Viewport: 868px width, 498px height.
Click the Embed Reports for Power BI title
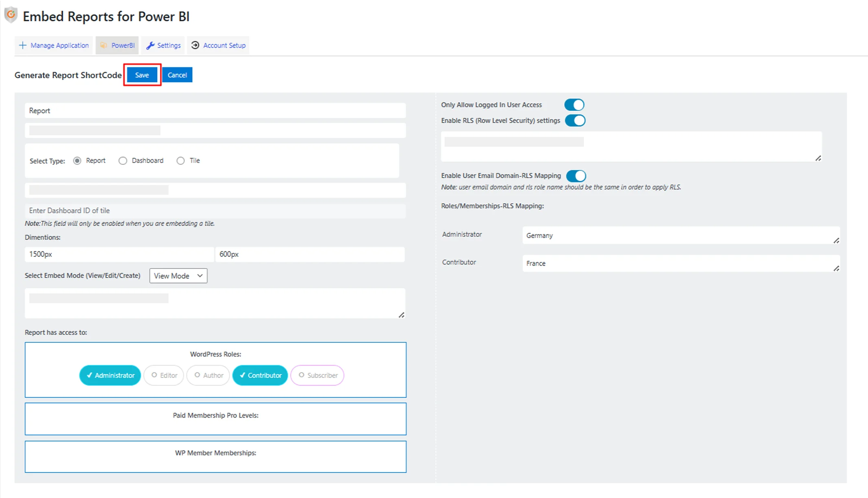(x=106, y=16)
